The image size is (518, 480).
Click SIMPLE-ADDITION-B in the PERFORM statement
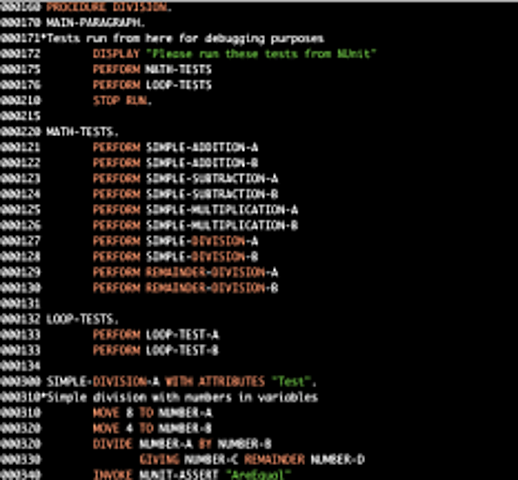(x=202, y=163)
